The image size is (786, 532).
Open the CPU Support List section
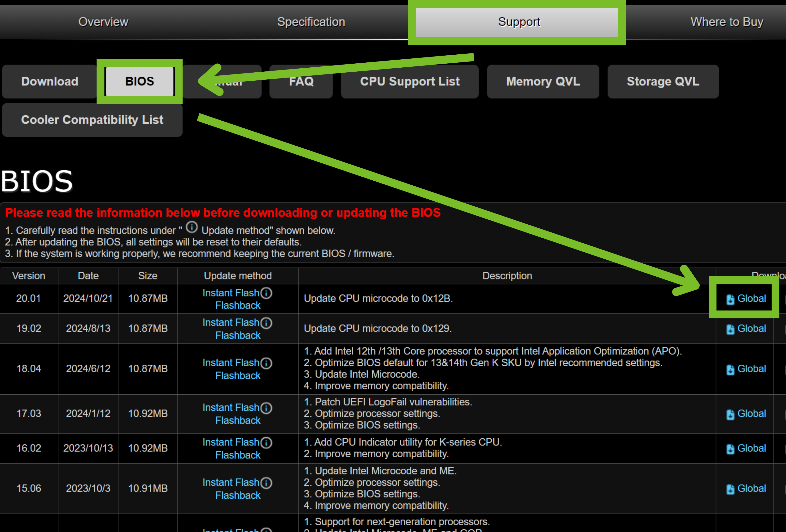410,82
